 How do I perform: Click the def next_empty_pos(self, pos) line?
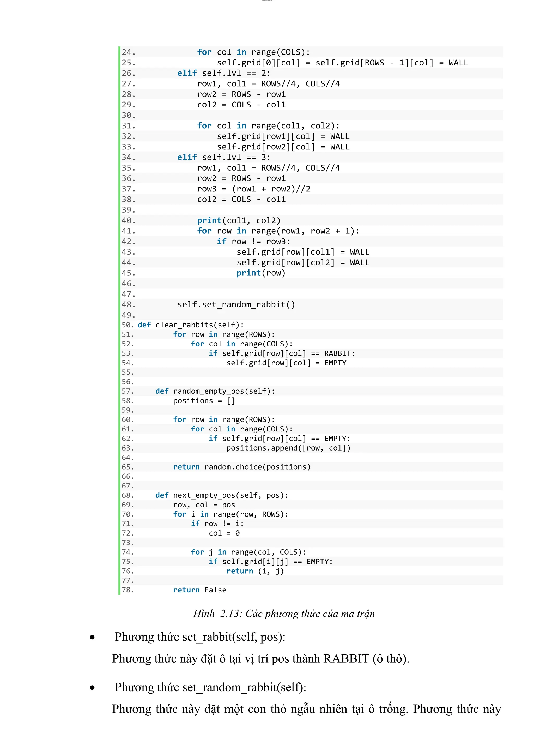221,495
